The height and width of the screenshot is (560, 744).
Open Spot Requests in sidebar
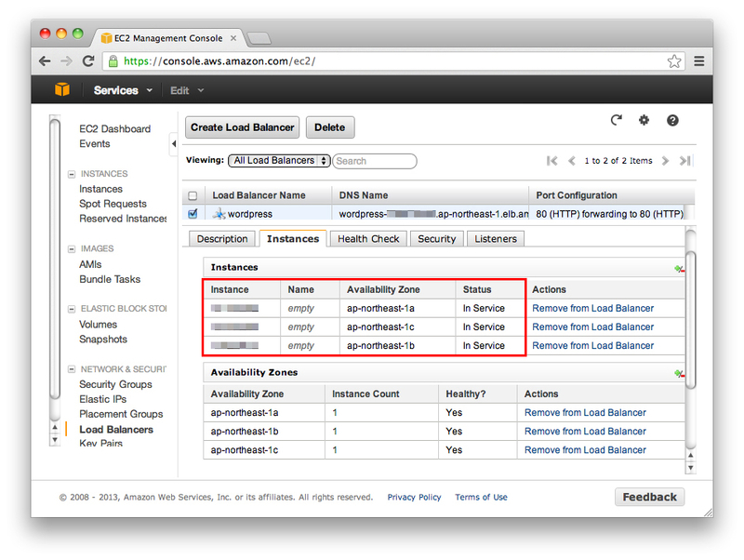113,204
